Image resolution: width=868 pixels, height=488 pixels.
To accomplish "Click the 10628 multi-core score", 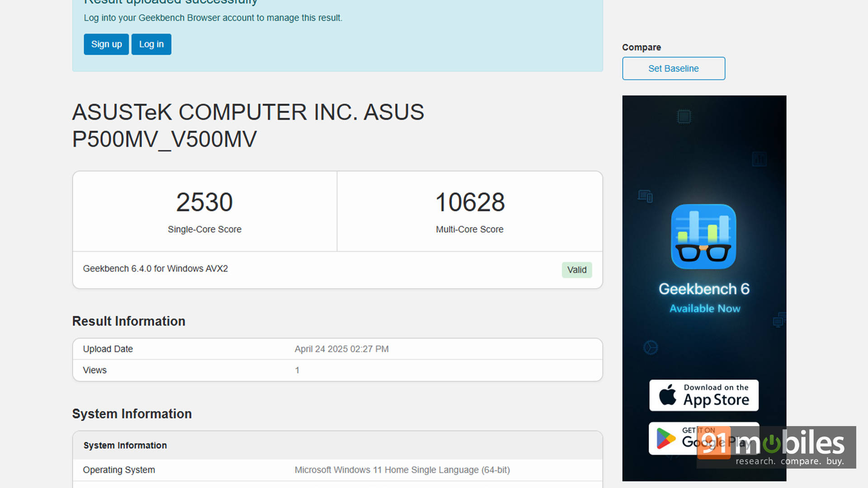I will tap(470, 202).
